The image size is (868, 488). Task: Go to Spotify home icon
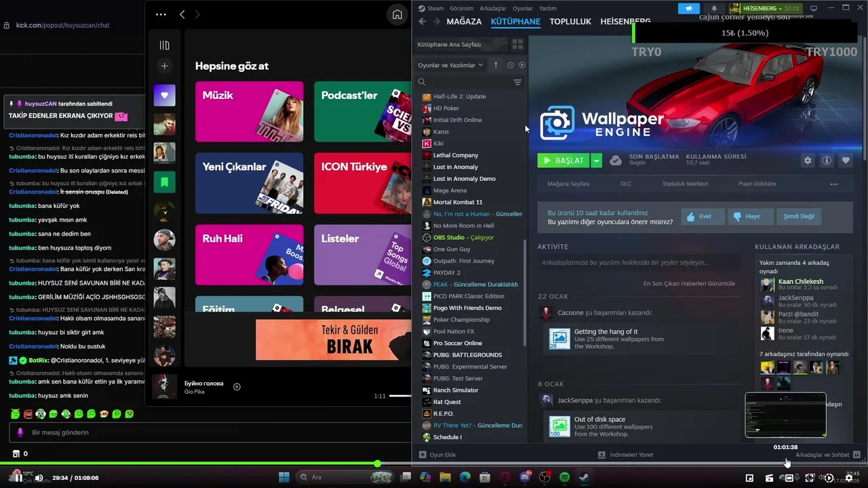click(397, 14)
